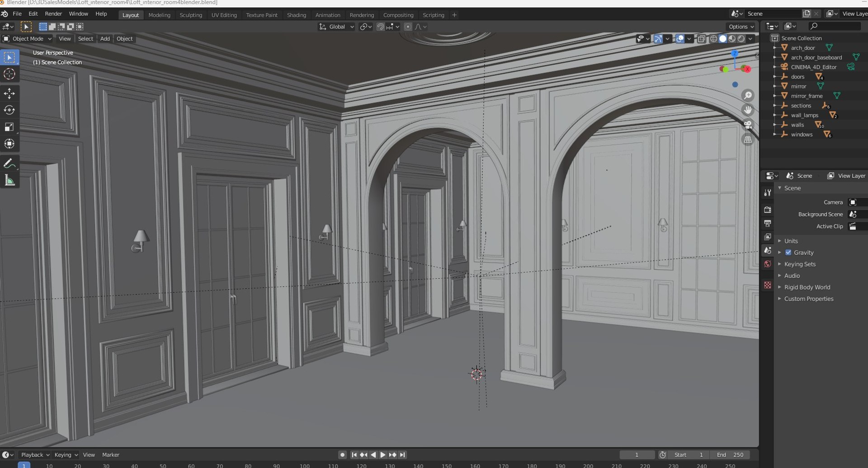This screenshot has width=868, height=468.
Task: Open the Add menu in viewport
Action: coord(105,39)
